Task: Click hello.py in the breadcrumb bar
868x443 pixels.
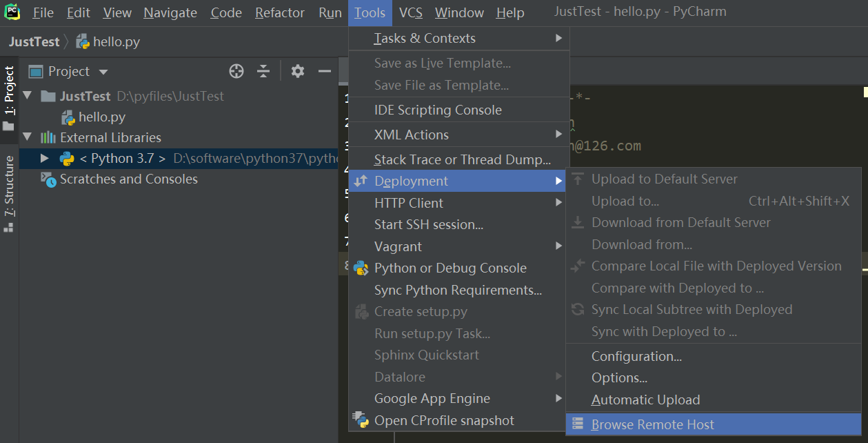Action: coord(117,41)
